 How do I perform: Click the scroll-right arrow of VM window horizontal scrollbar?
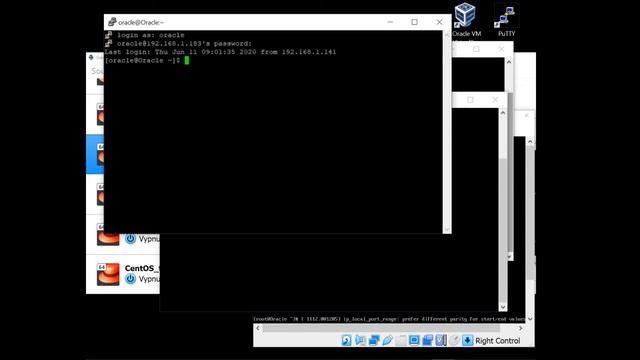click(520, 328)
